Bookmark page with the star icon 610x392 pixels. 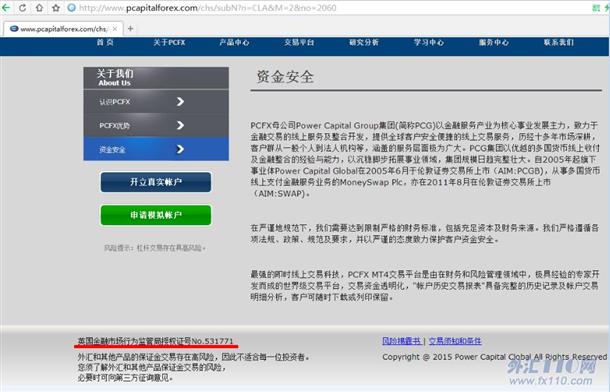point(56,7)
